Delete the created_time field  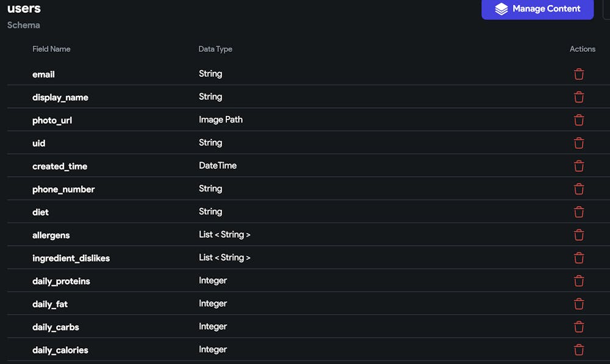click(579, 166)
